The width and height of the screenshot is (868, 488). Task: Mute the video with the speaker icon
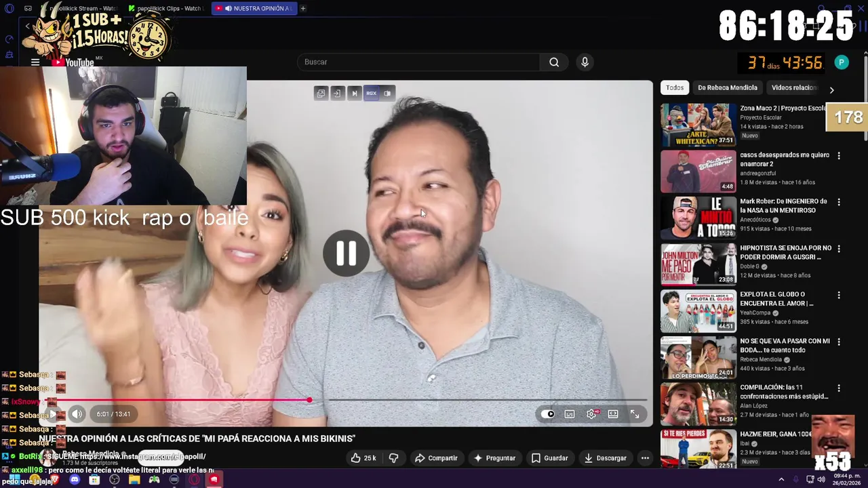(77, 414)
